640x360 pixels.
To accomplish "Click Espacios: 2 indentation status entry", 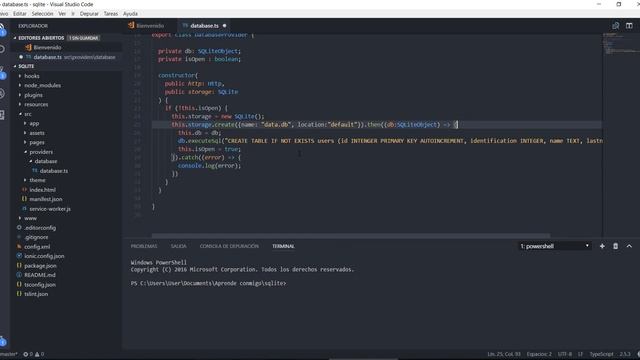I will click(539, 354).
